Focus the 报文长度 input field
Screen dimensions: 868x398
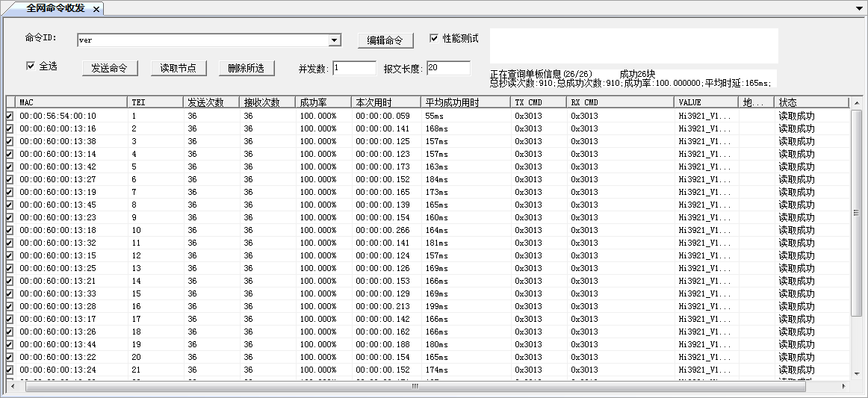[x=448, y=68]
